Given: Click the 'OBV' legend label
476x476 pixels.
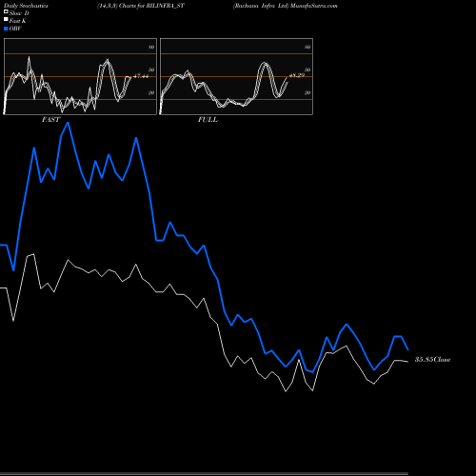Looking at the screenshot, I should point(15,29).
